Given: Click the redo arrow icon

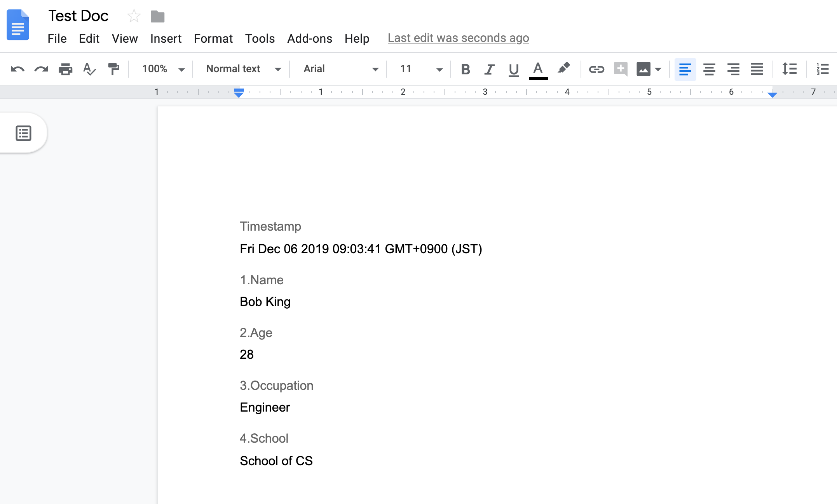Looking at the screenshot, I should (41, 69).
